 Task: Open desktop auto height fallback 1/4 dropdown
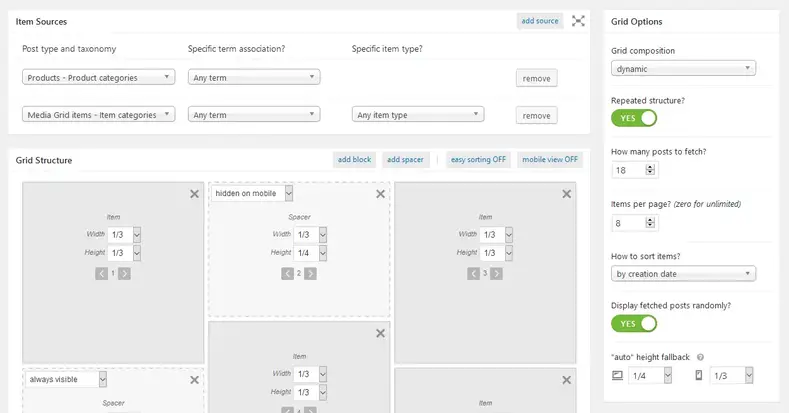tap(650, 375)
